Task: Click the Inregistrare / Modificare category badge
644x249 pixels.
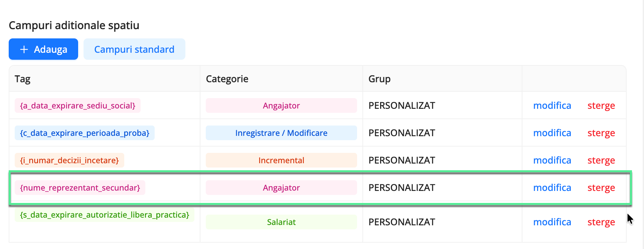Action: point(281,133)
